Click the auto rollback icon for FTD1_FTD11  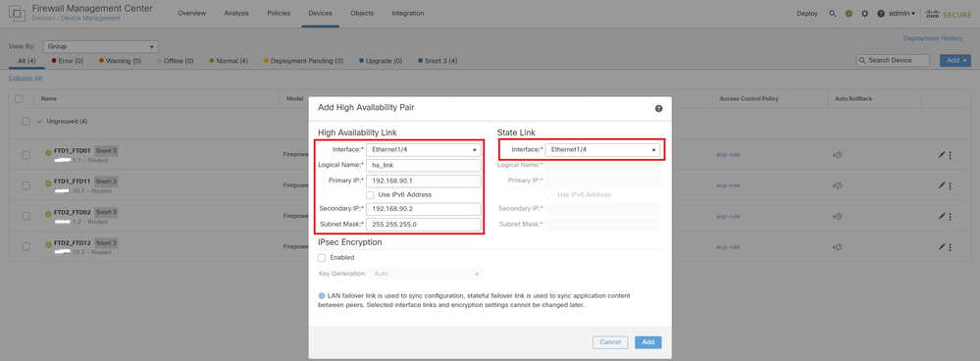coord(838,185)
